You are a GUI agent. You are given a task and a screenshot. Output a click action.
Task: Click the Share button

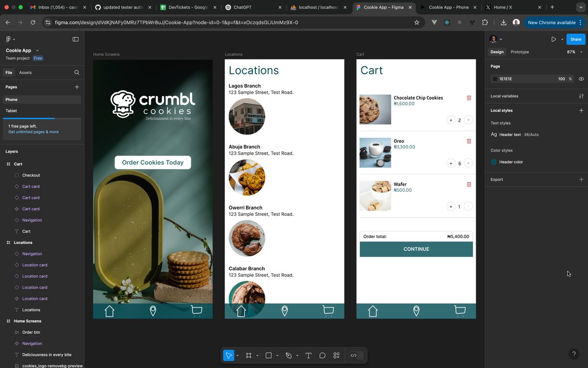coord(576,39)
